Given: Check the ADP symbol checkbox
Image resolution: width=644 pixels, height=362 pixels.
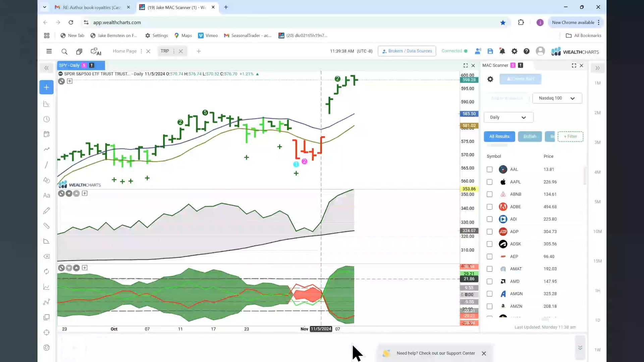Looking at the screenshot, I should point(489,232).
